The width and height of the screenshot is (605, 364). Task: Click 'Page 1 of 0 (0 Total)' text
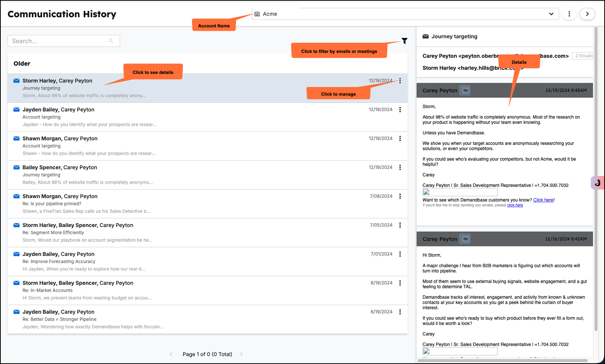click(x=208, y=354)
